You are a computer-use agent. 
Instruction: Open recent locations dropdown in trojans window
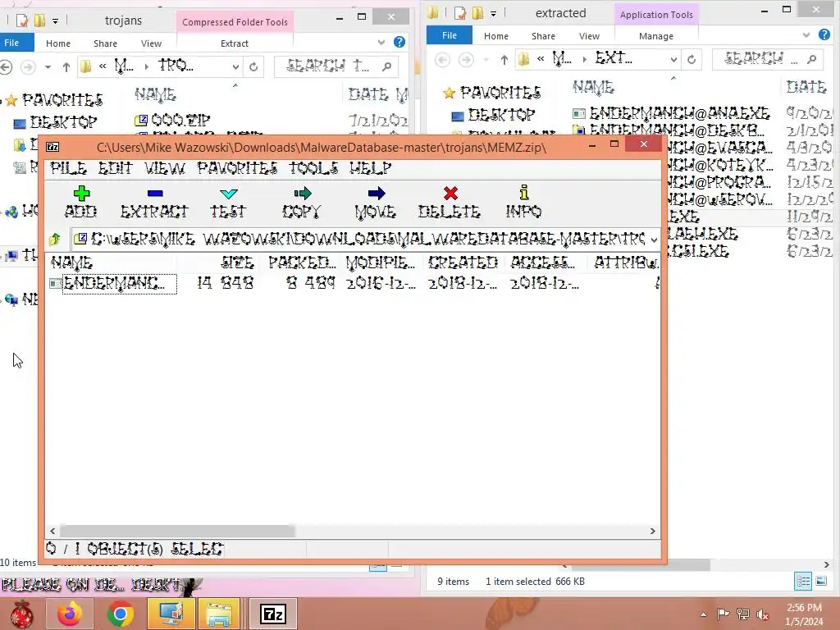click(48, 67)
